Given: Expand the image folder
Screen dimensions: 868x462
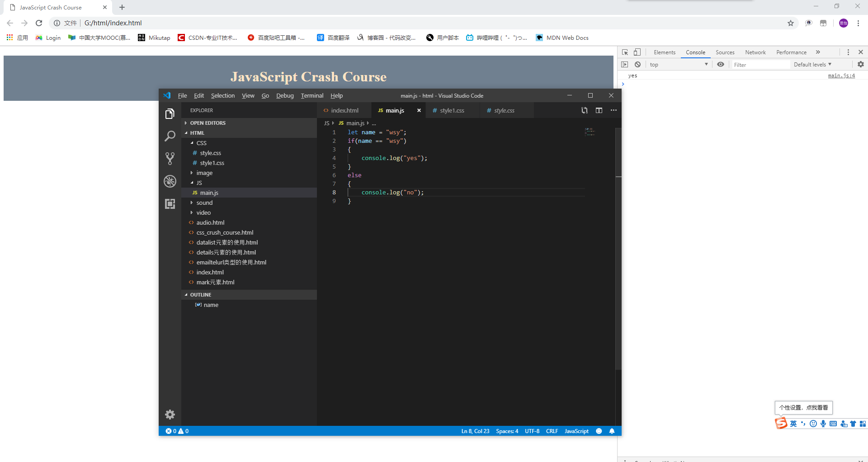Looking at the screenshot, I should [249, 173].
